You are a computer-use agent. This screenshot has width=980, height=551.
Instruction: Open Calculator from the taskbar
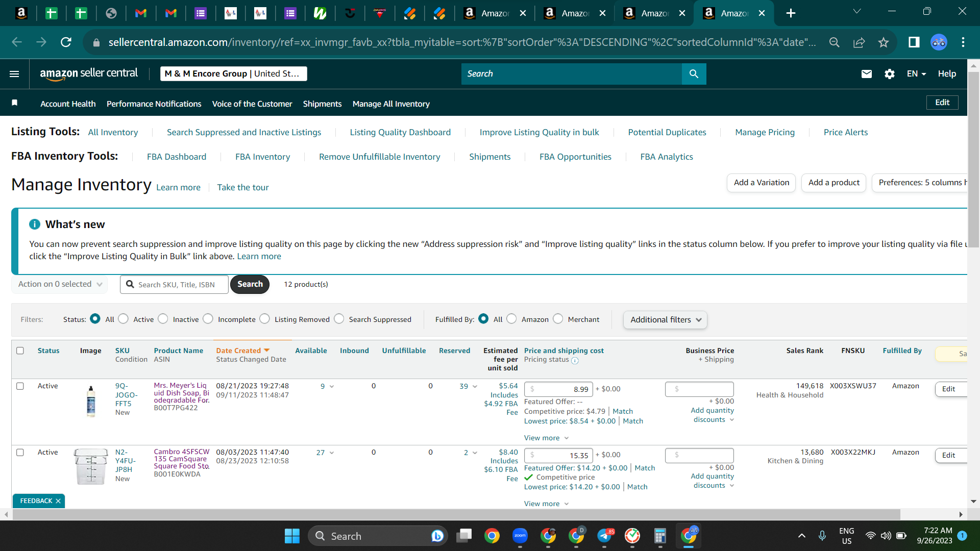tap(660, 536)
